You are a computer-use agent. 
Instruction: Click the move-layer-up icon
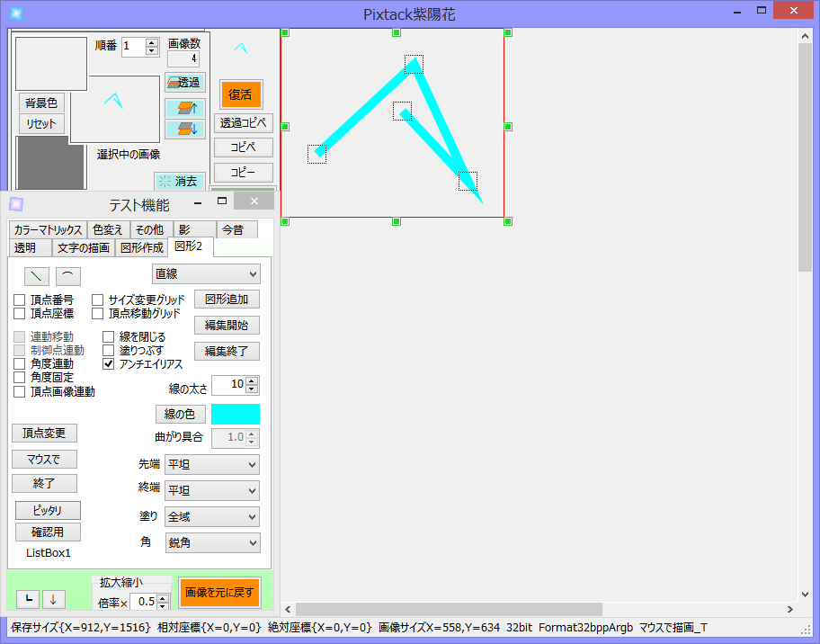pos(184,107)
